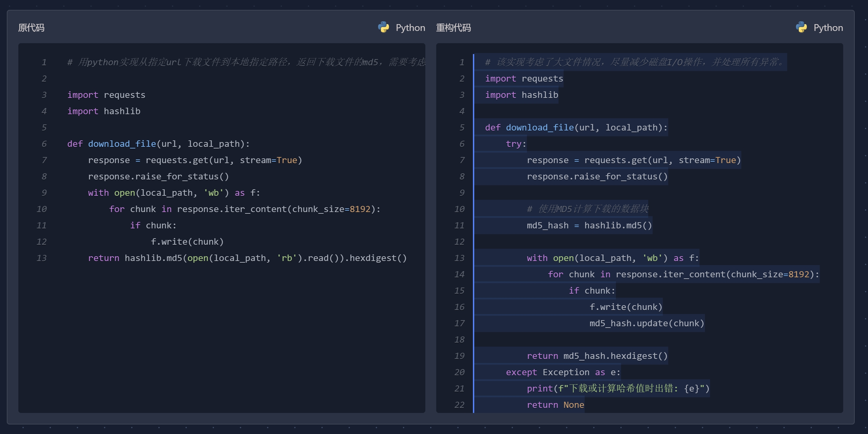Click 'if chunk:' in the original code
The width and height of the screenshot is (868, 434).
point(154,225)
